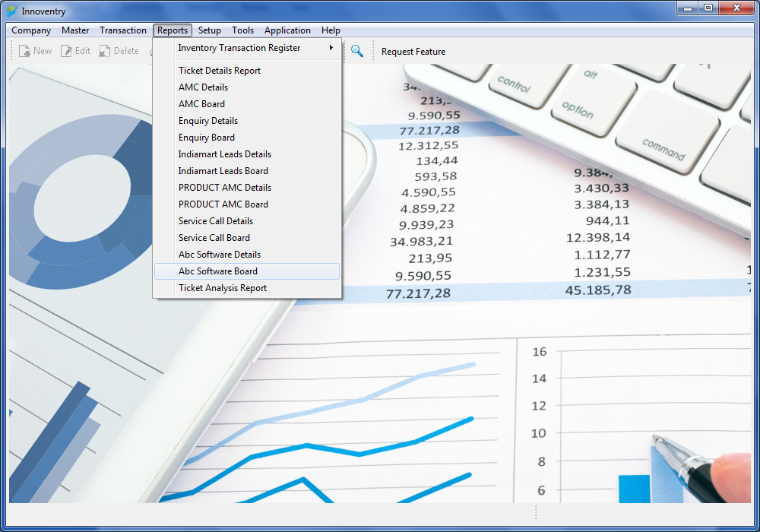Expand Inventory Transaction Register submenu arrow
760x532 pixels.
coord(331,47)
